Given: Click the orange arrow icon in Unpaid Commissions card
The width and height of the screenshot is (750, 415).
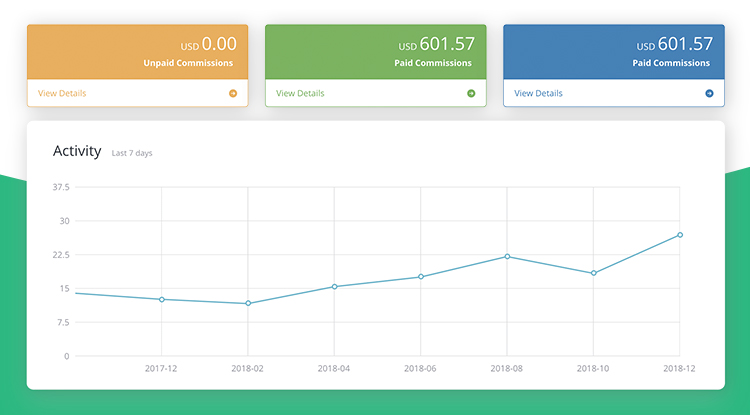Looking at the screenshot, I should [233, 93].
